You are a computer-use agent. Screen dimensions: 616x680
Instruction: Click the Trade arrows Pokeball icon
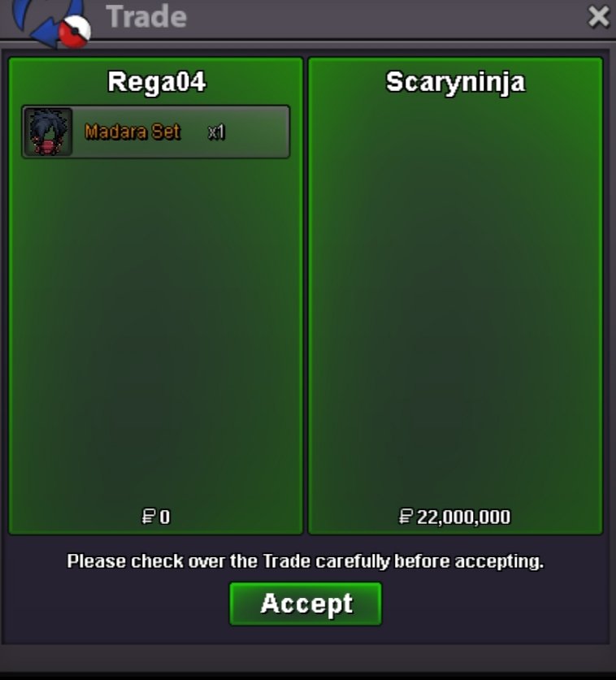tap(51, 23)
